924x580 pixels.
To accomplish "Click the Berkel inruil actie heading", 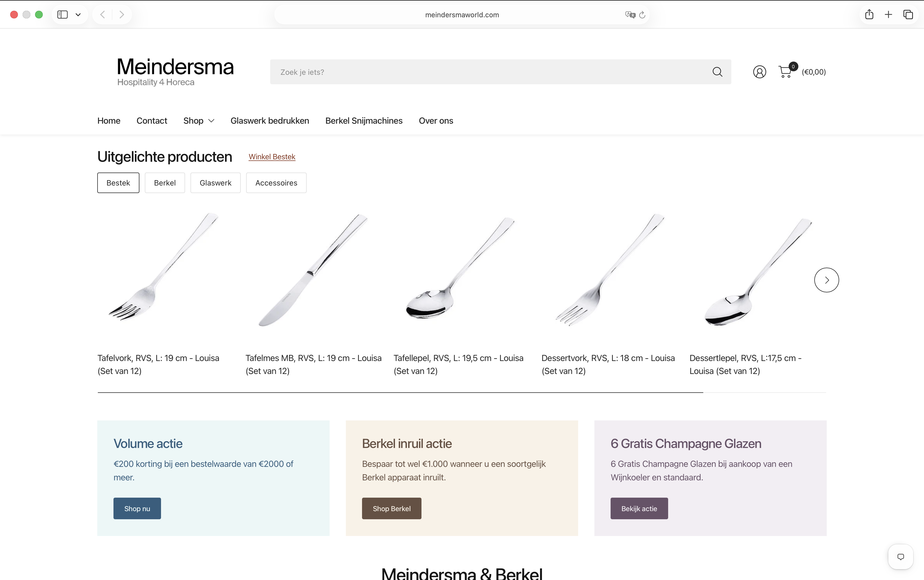I will click(407, 444).
